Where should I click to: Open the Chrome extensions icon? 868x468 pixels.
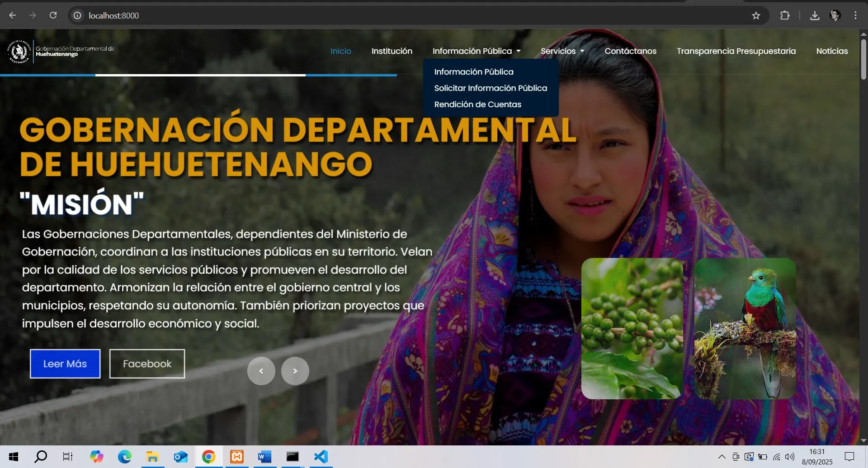[785, 15]
